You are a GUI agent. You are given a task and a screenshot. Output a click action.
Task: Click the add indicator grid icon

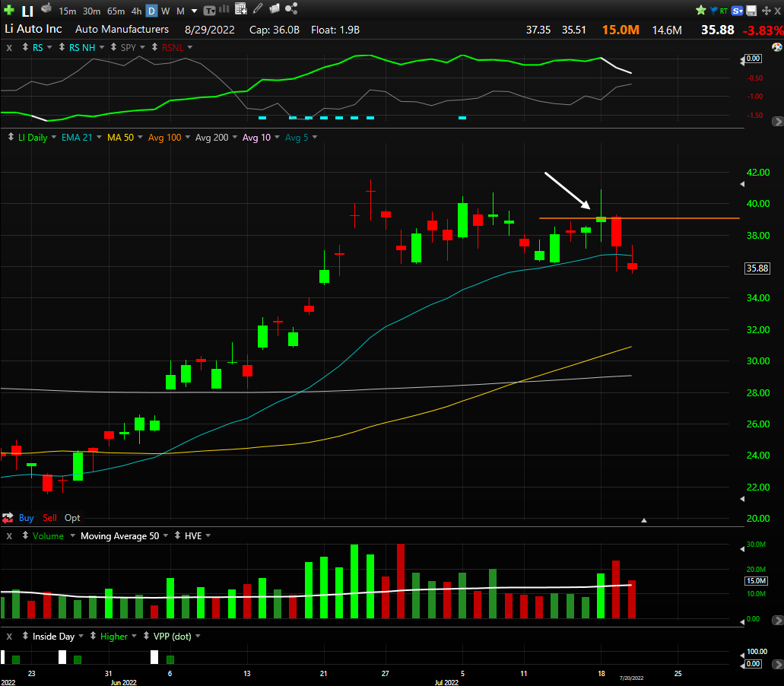[241, 8]
